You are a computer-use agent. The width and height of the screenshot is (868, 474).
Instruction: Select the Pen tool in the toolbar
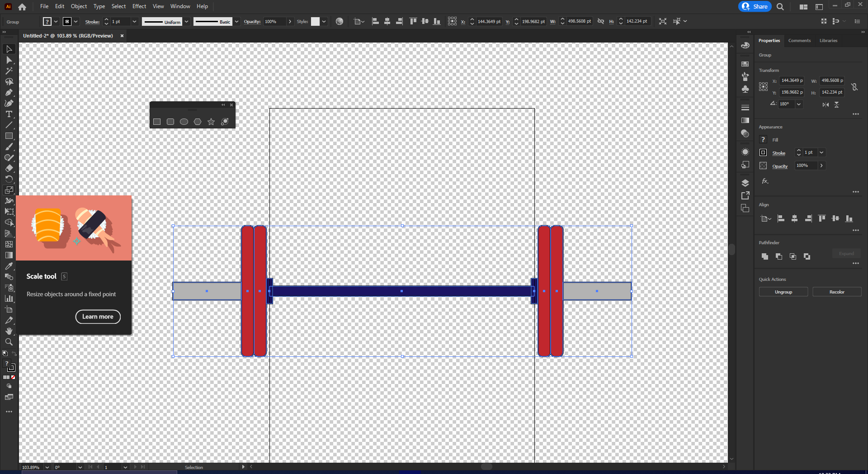click(9, 93)
